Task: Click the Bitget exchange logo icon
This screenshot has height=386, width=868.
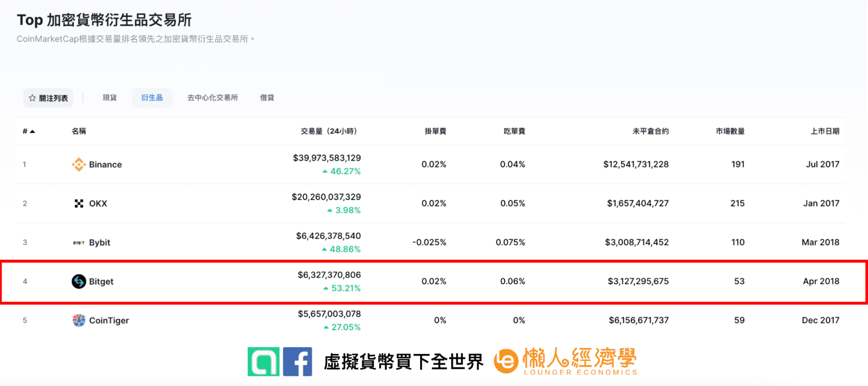Action: pos(79,281)
